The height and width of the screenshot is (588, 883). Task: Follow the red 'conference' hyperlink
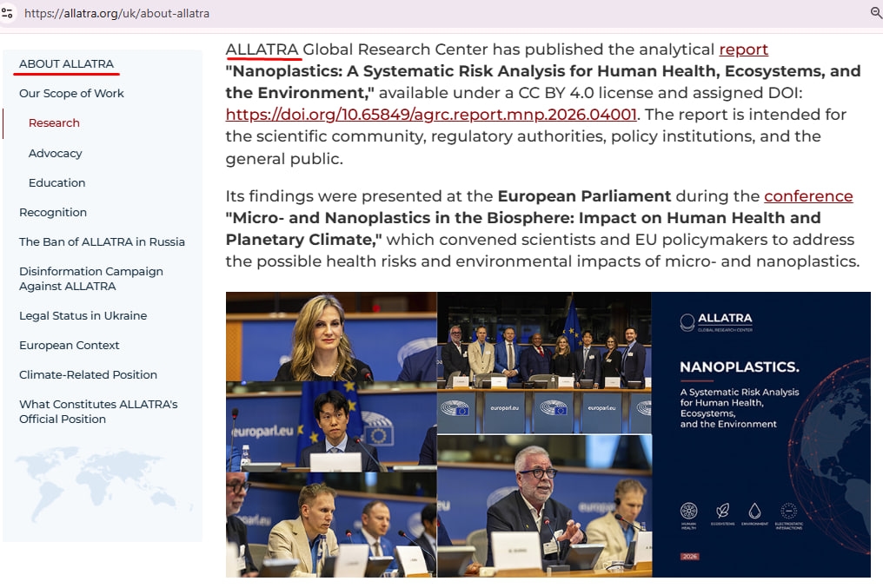pyautogui.click(x=808, y=195)
